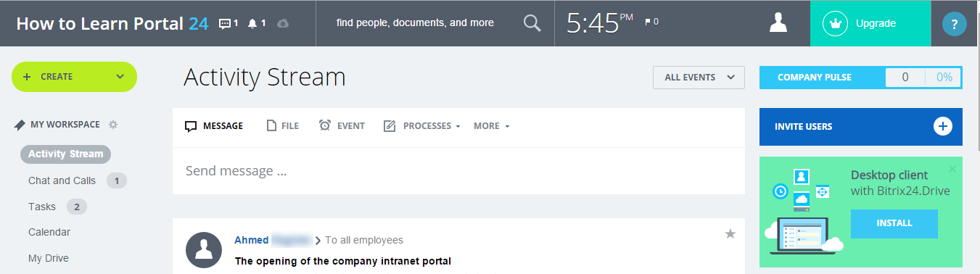Open the help question mark icon
This screenshot has height=274, width=980.
[955, 24]
